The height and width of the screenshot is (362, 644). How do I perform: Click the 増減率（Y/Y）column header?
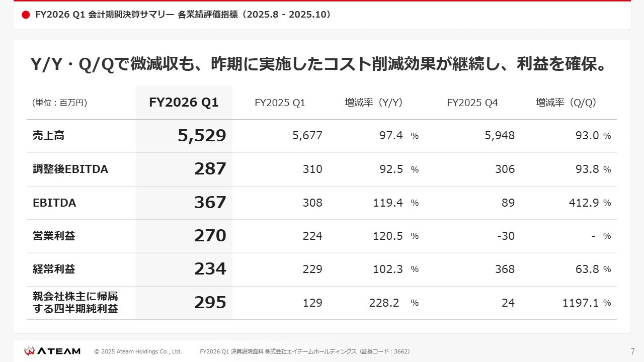pyautogui.click(x=373, y=103)
